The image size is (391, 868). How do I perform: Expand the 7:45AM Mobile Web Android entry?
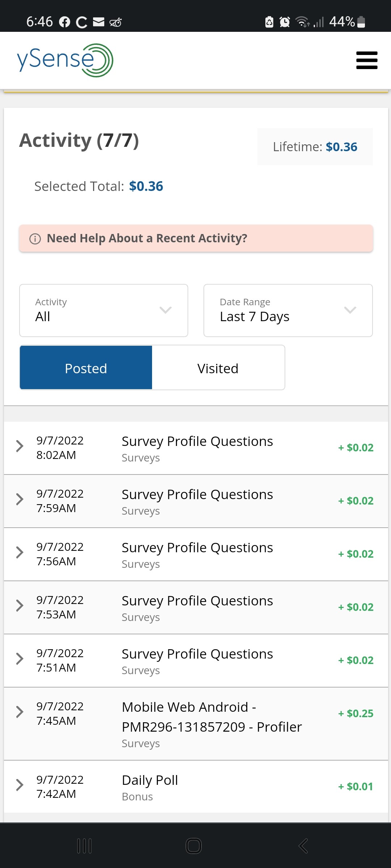[20, 712]
